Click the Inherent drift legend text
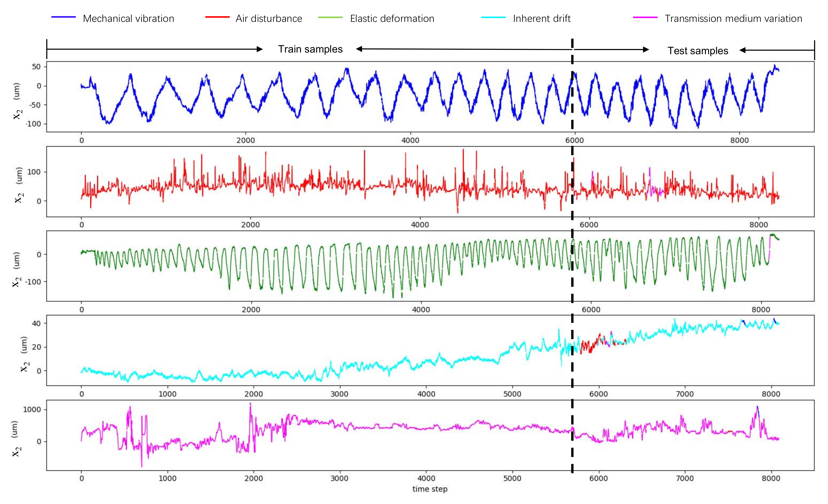 click(541, 18)
